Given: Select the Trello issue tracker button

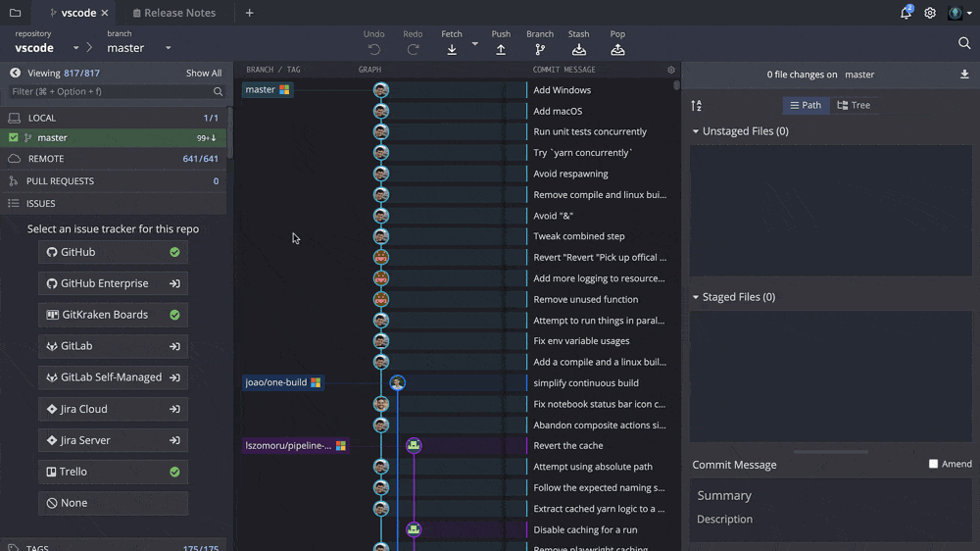Looking at the screenshot, I should coord(113,472).
